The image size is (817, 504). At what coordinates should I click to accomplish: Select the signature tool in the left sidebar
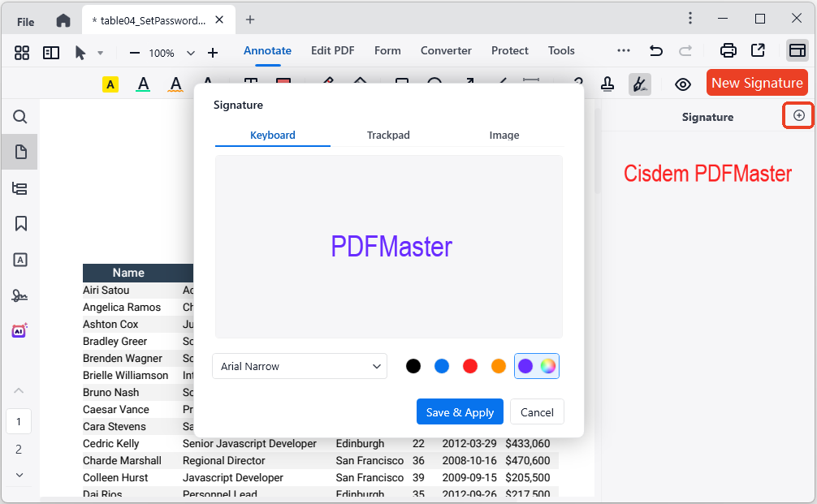(x=19, y=295)
